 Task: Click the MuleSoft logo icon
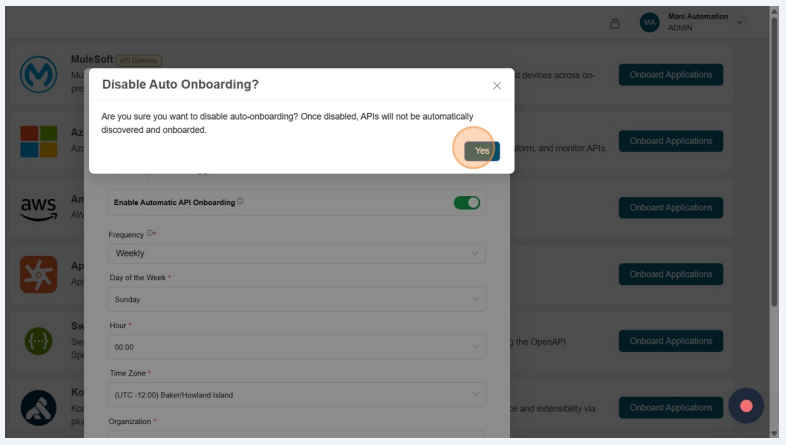point(38,75)
